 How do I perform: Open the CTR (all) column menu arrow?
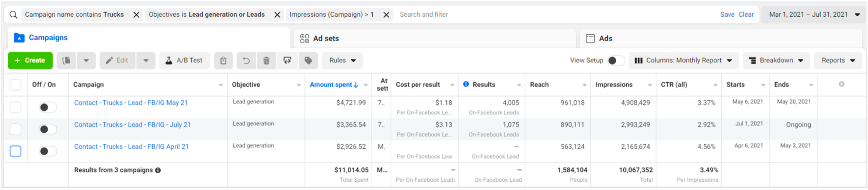click(715, 85)
